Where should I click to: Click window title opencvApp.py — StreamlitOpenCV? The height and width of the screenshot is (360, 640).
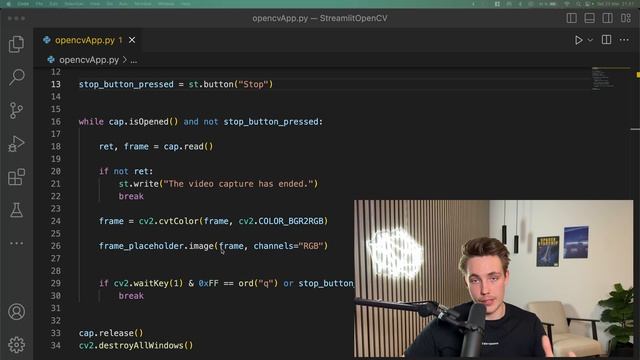[320, 18]
